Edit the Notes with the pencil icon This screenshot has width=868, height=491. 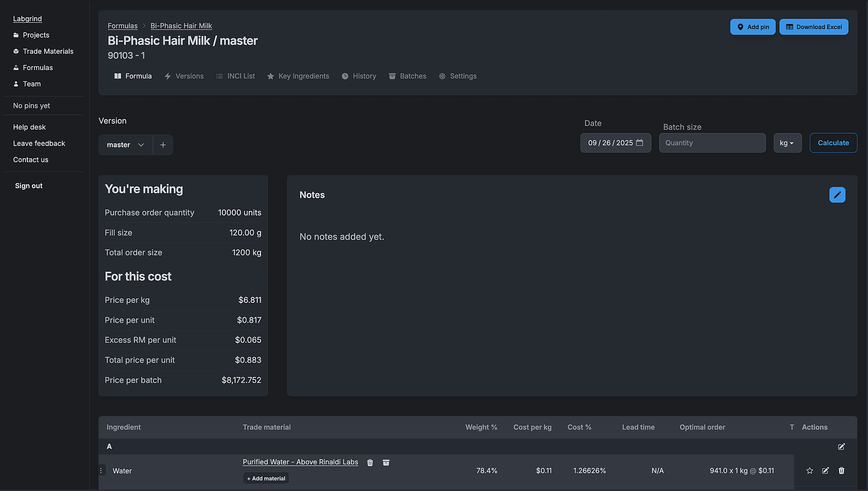pos(837,195)
